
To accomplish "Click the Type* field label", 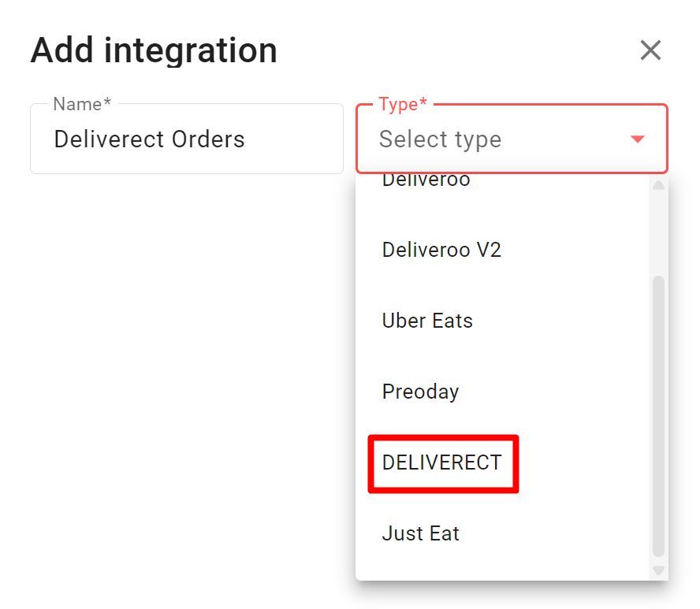I will [403, 105].
